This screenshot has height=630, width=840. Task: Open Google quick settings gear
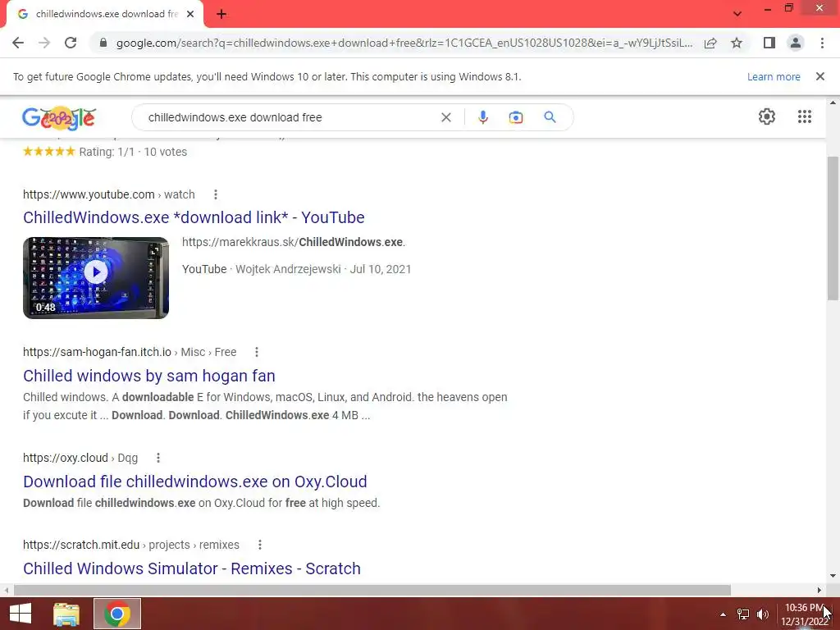767,116
